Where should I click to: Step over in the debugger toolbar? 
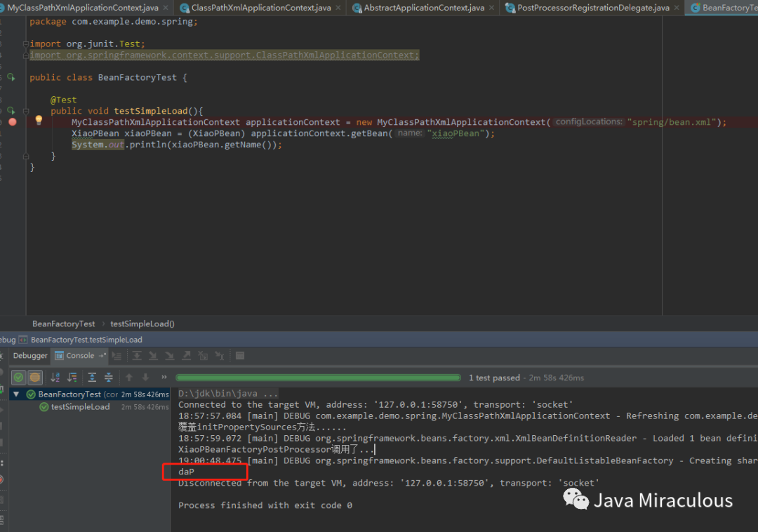click(137, 356)
